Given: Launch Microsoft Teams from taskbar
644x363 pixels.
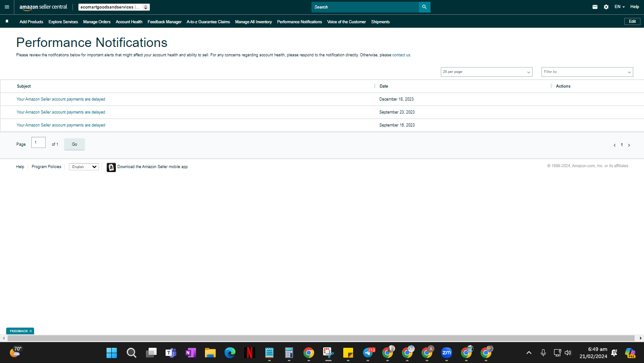Looking at the screenshot, I should tap(171, 353).
